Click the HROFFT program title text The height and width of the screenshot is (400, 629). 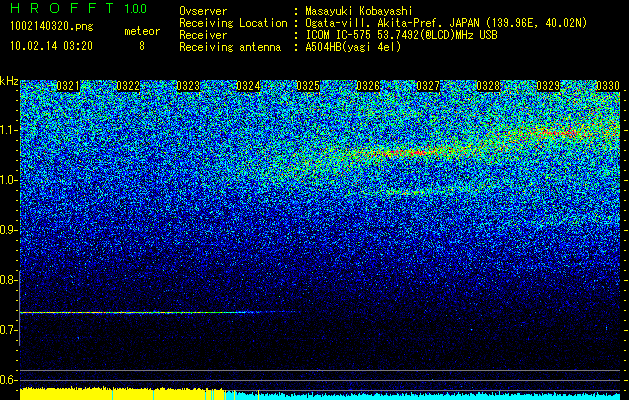click(62, 8)
